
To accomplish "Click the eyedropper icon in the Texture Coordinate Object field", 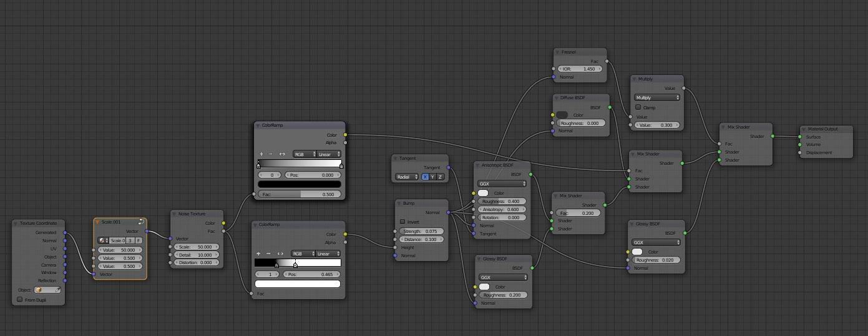I will [x=58, y=290].
